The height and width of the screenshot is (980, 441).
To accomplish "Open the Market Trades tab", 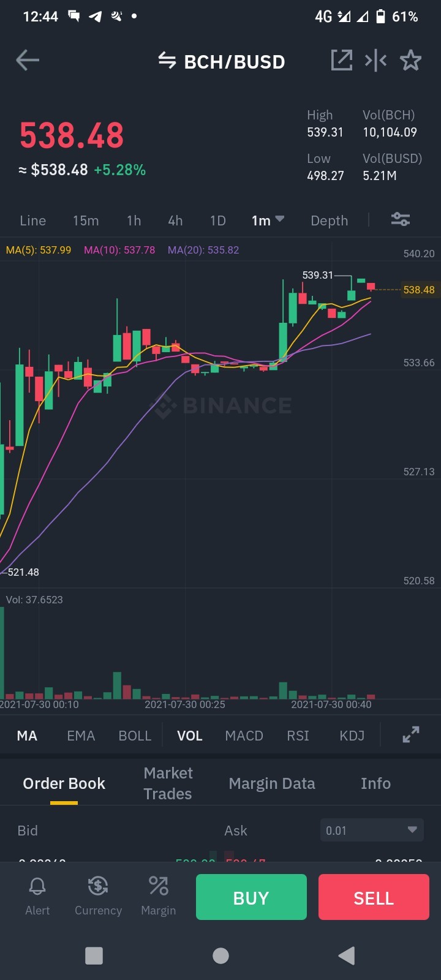I will pos(168,783).
